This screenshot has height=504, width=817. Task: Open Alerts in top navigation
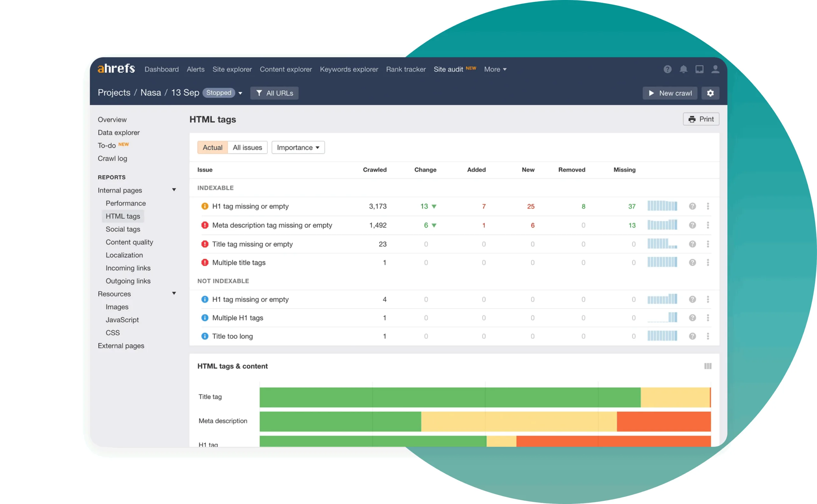[196, 69]
